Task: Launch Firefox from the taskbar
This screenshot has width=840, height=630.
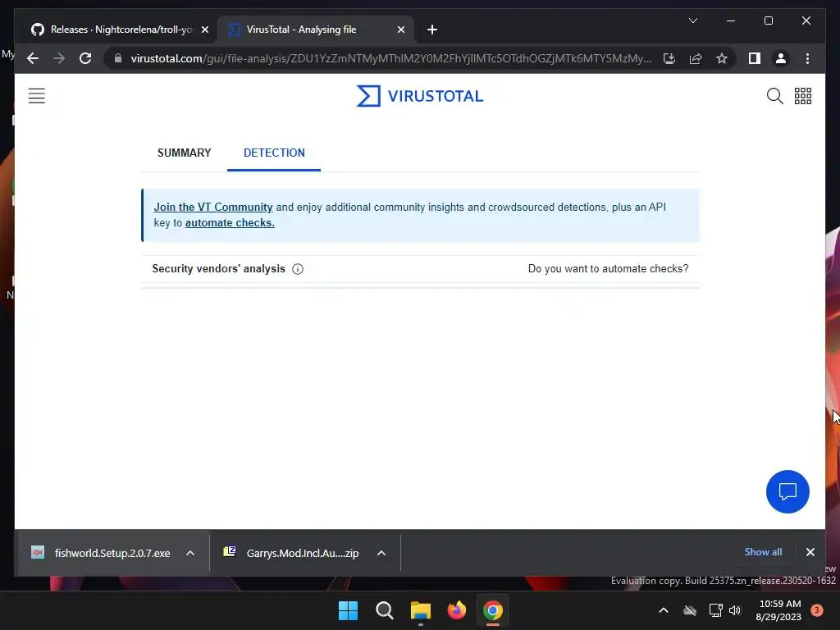Action: click(x=456, y=610)
